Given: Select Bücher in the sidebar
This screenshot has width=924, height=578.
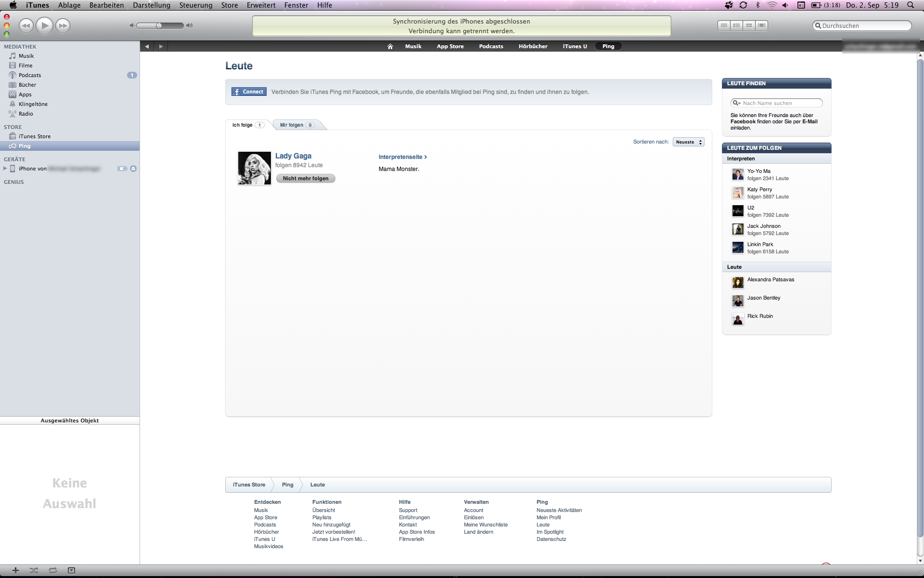Looking at the screenshot, I should 70,85.
